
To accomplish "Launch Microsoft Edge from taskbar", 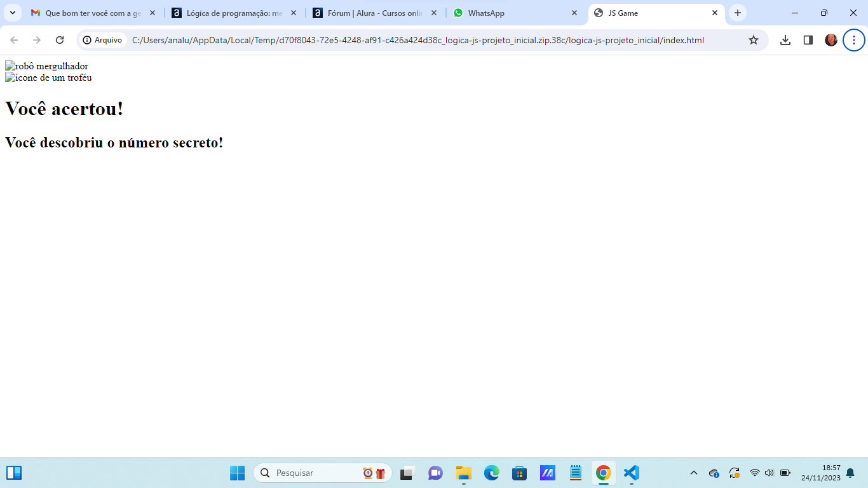I will 492,473.
